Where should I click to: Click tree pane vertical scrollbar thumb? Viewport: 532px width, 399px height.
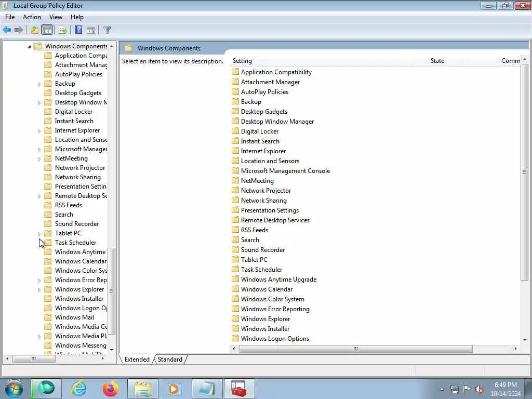tap(111, 291)
